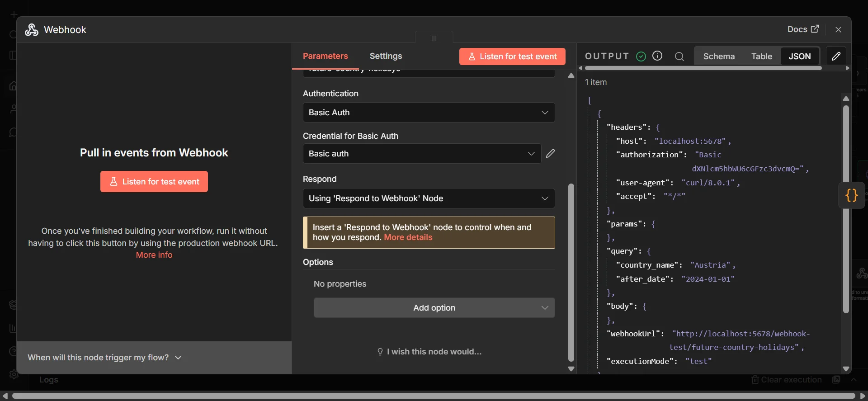This screenshot has width=868, height=401.
Task: Click the pencil icon to edit output
Action: 836,56
